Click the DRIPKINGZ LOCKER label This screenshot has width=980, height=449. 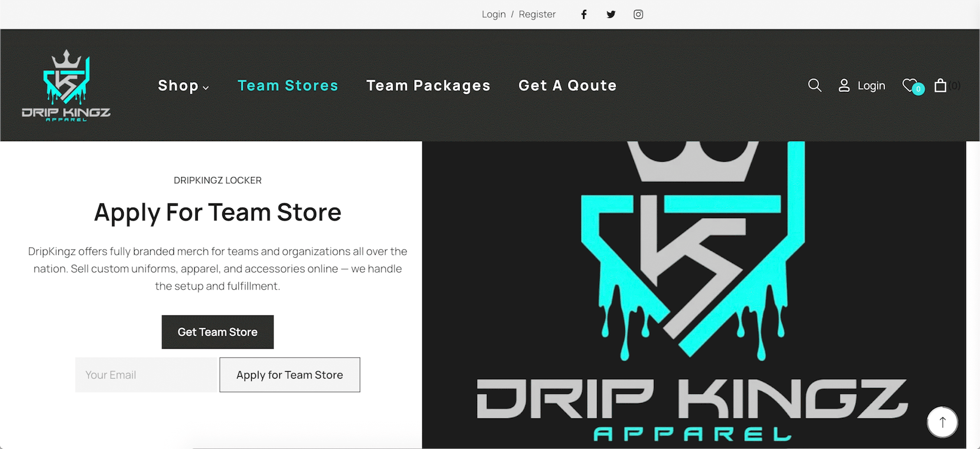tap(217, 180)
